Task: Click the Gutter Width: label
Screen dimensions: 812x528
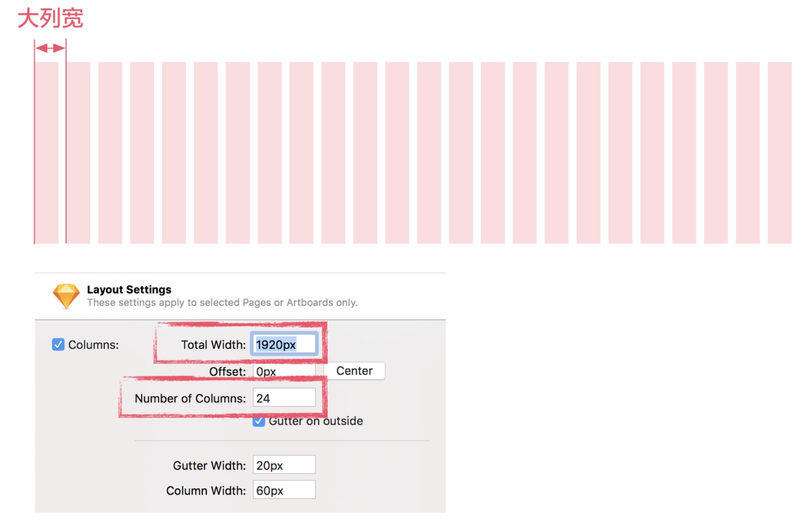Action: click(x=209, y=465)
